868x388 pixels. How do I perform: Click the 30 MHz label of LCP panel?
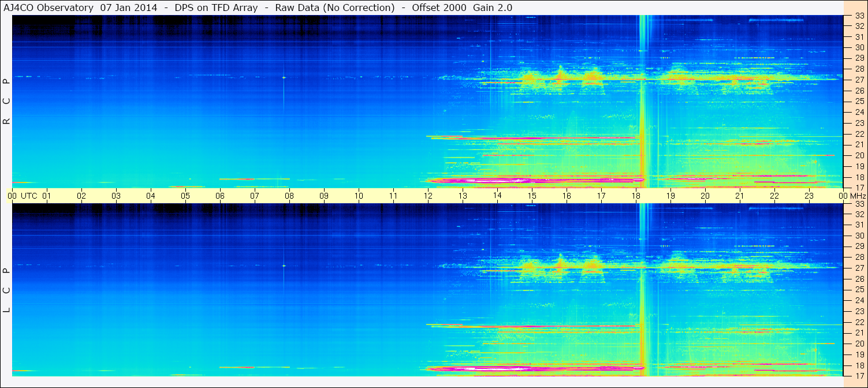coord(859,236)
